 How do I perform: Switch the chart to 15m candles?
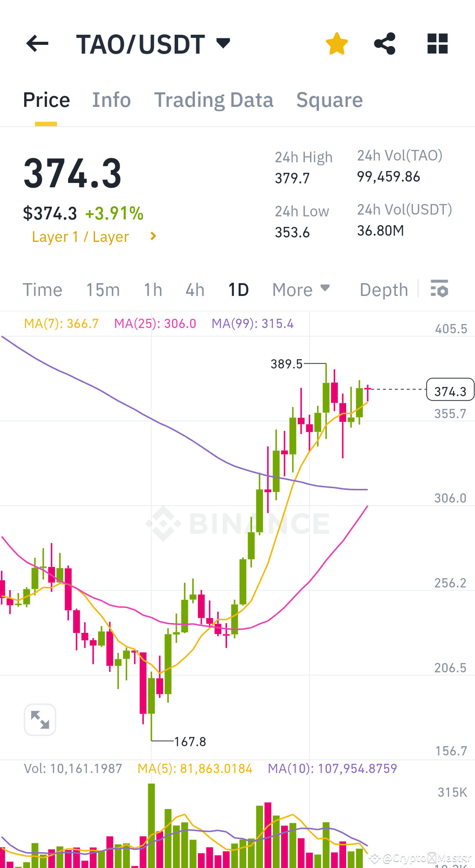pyautogui.click(x=102, y=289)
